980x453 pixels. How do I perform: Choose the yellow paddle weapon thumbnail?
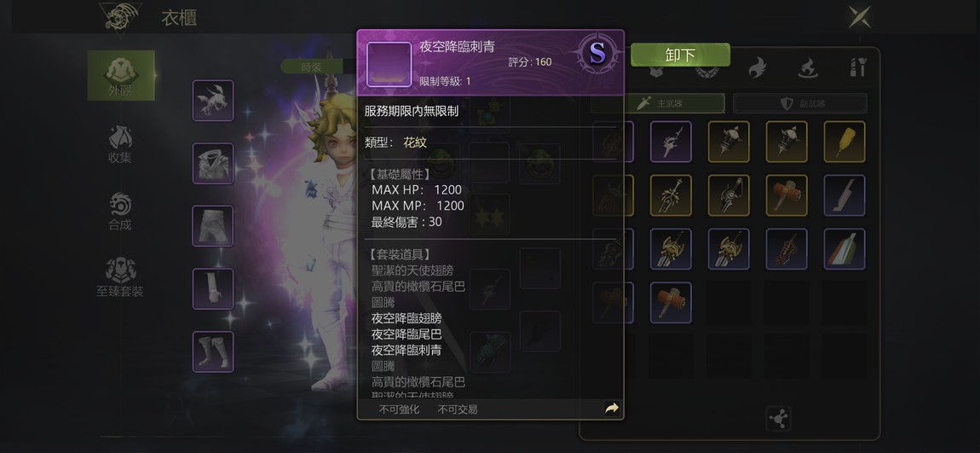tap(845, 142)
